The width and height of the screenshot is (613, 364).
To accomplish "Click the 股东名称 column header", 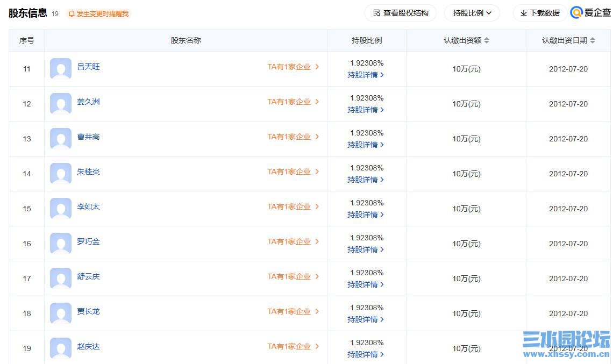I will (x=186, y=40).
